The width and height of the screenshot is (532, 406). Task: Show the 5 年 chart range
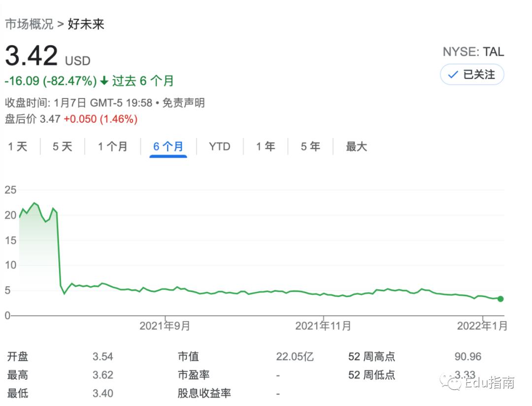pos(310,147)
